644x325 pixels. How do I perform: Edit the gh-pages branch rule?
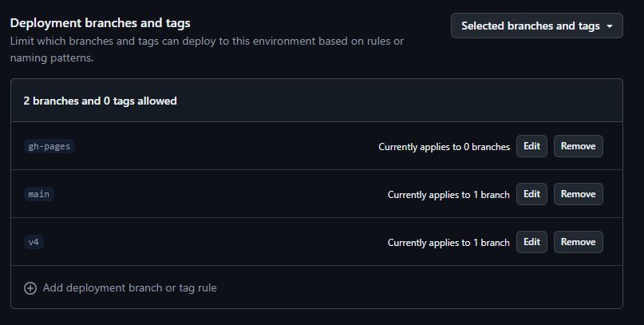531,146
